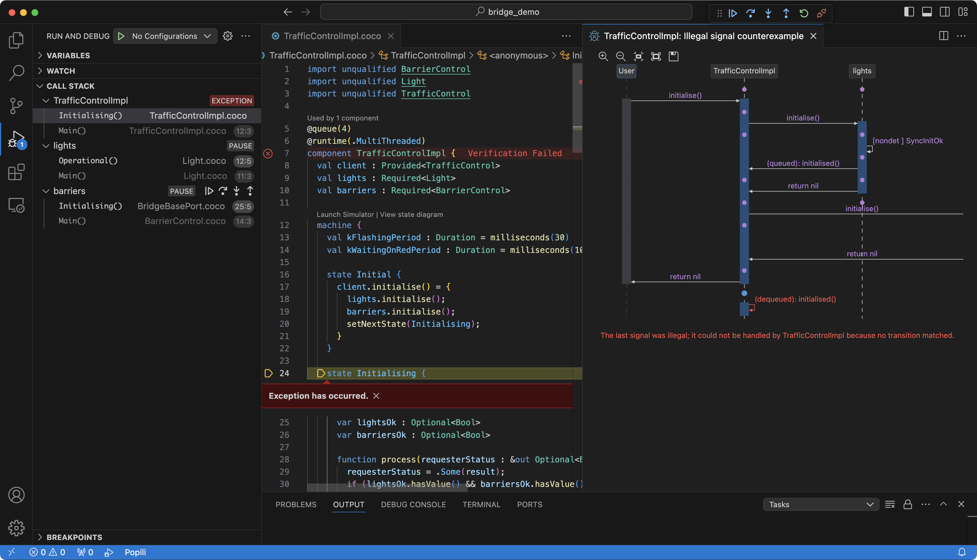This screenshot has height=560, width=977.
Task: Step out in the barriers thread row
Action: point(250,191)
